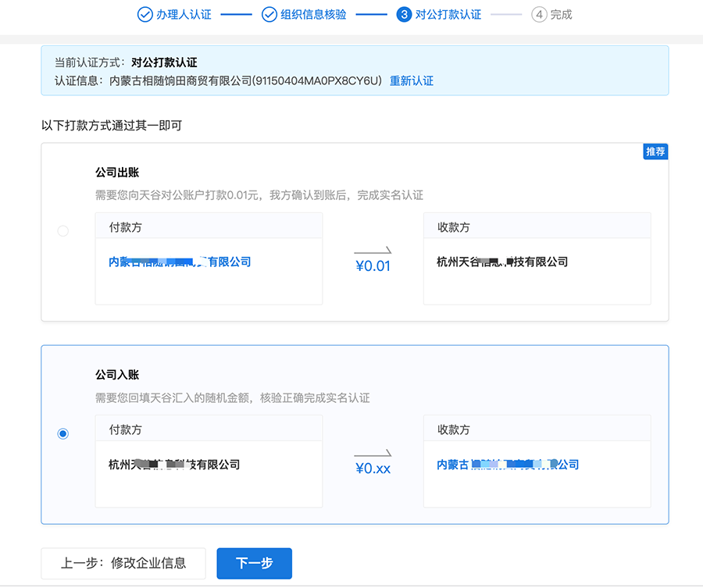The width and height of the screenshot is (703, 588).
Task: Click the 推荐 badge on the 公司出账 card
Action: point(655,151)
